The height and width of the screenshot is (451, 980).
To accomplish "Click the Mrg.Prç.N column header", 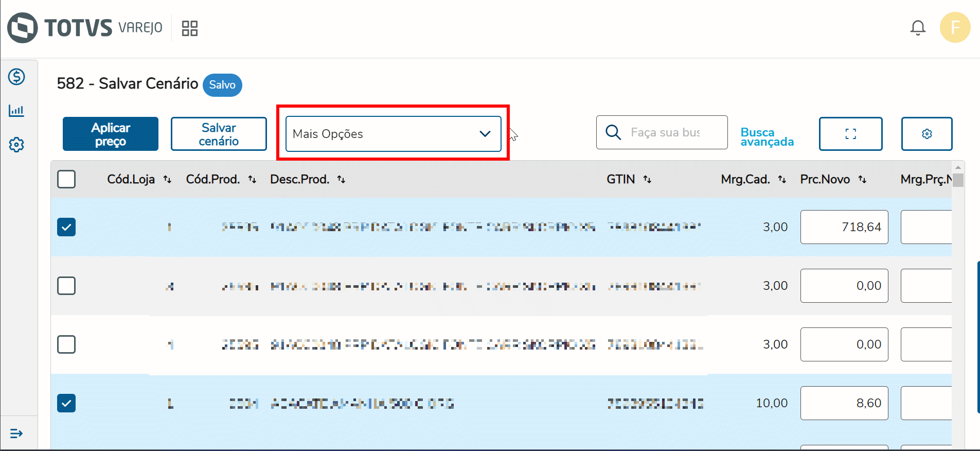I will [x=926, y=179].
